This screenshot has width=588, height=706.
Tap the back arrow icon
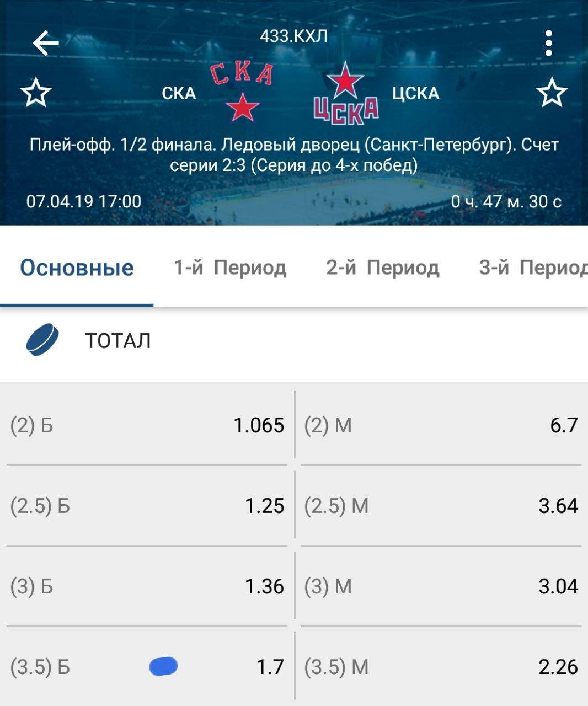46,43
